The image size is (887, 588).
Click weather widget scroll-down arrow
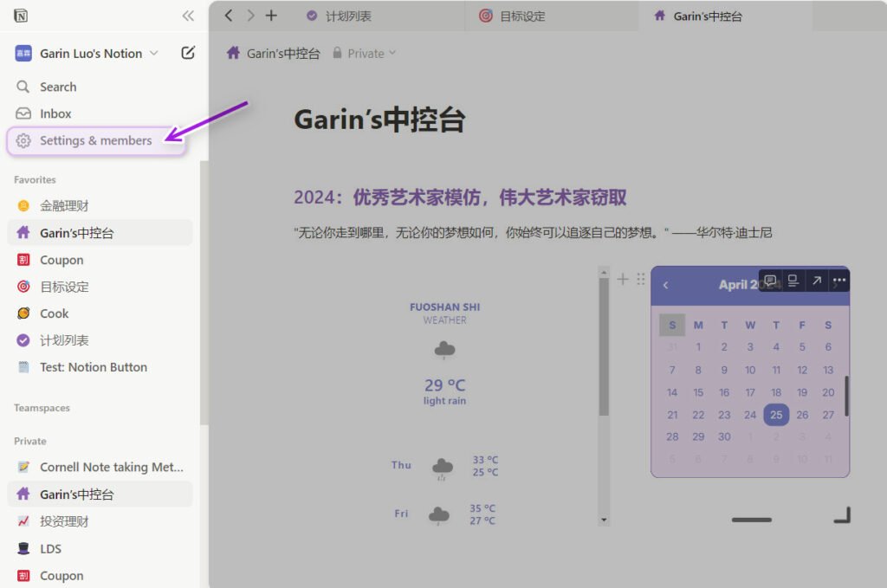pos(604,520)
